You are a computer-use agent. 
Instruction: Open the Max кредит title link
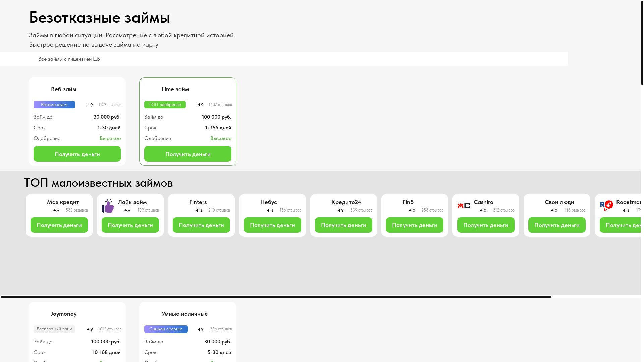[x=63, y=202]
